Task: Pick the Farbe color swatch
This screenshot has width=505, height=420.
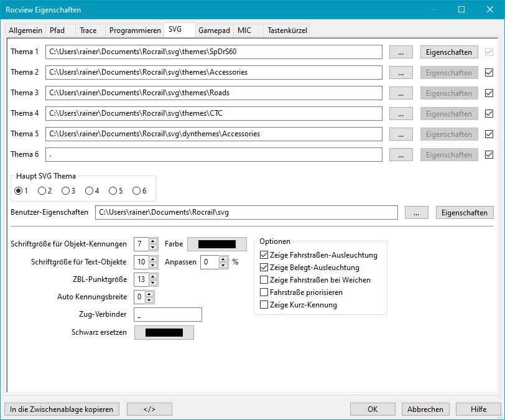Action: [x=217, y=245]
